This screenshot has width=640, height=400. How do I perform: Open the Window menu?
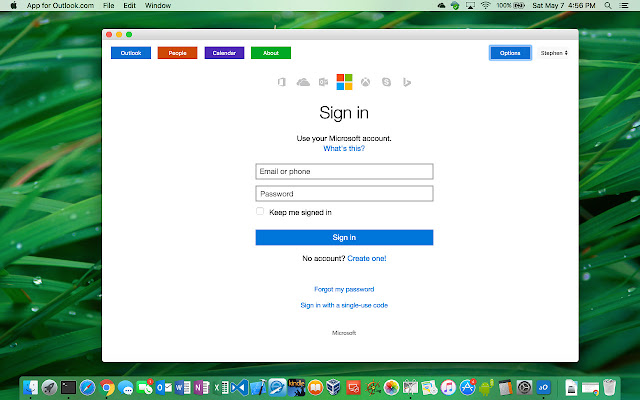158,6
